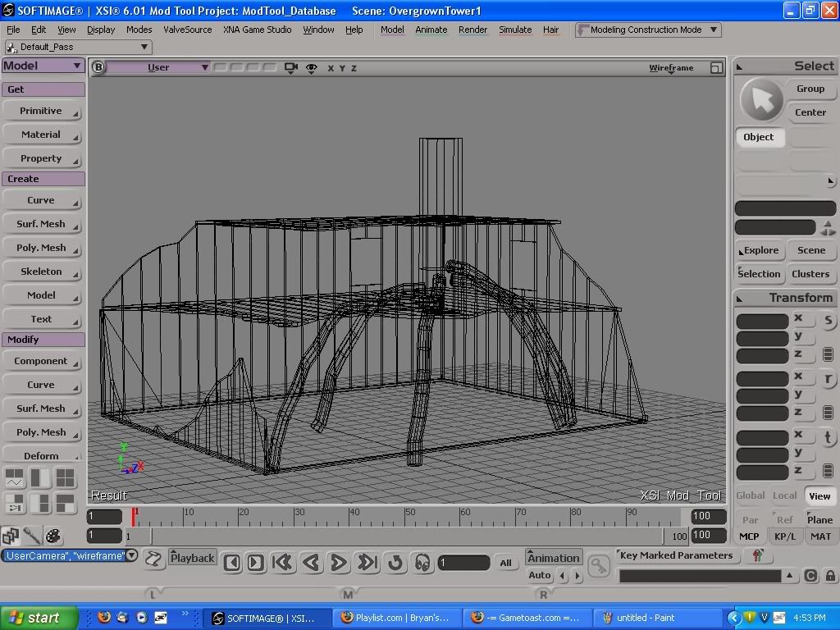This screenshot has height=630, width=840.
Task: Click the Windows start button
Action: [39, 618]
